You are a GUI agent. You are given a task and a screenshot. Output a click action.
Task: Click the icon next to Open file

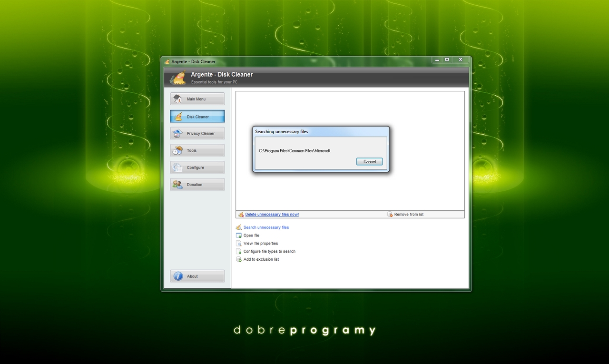click(239, 236)
